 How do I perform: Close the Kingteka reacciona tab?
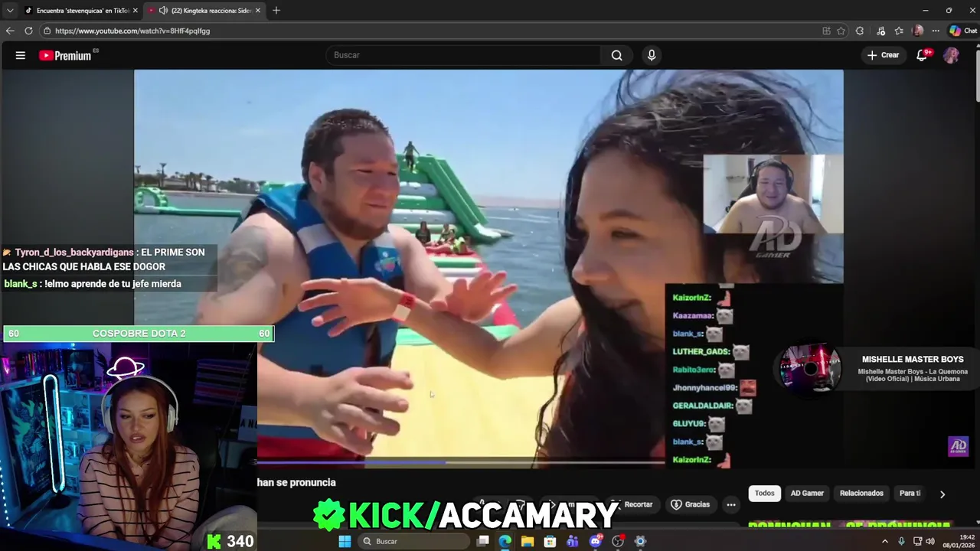pos(258,11)
